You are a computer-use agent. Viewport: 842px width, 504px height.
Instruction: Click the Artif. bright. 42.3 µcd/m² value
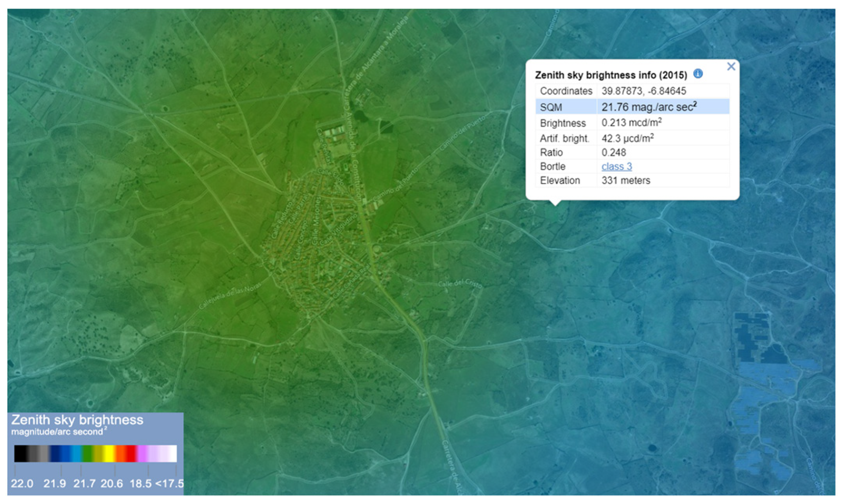pos(627,138)
